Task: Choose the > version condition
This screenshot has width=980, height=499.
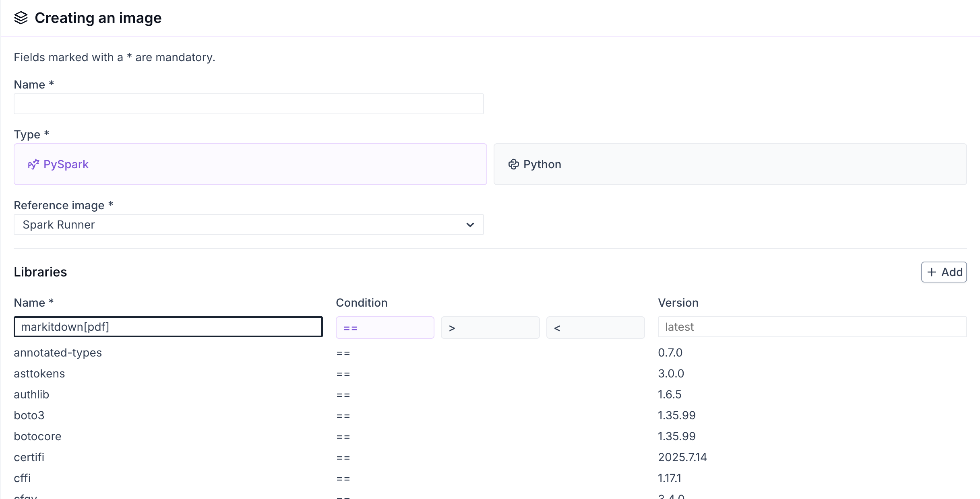Action: [490, 328]
